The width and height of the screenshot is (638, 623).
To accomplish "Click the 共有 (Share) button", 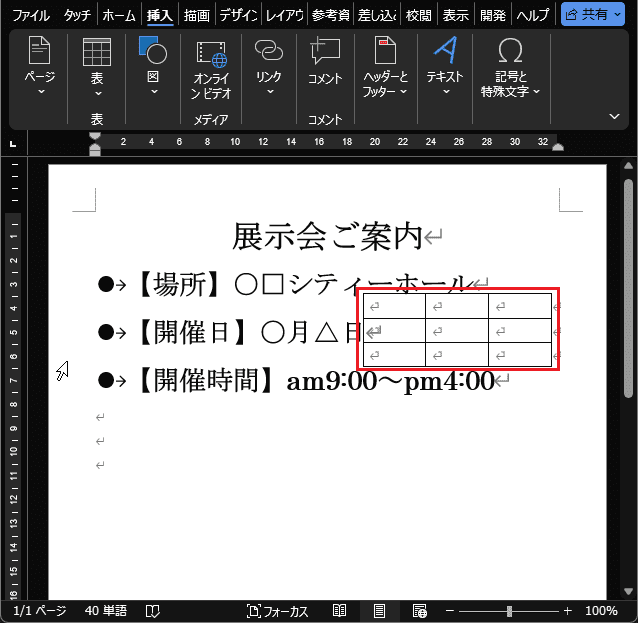I will [x=586, y=15].
